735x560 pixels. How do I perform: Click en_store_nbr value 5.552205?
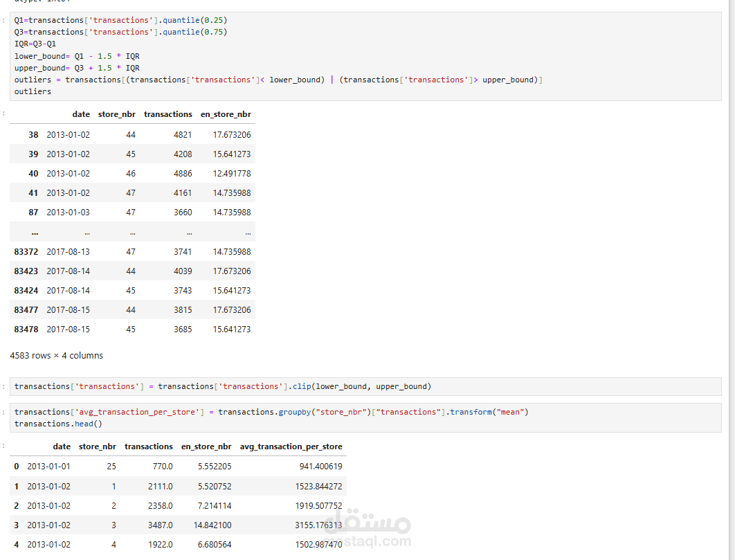[x=215, y=467]
